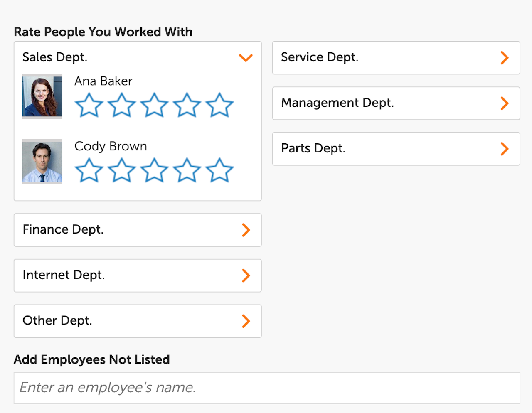Give Ana Baker a one-star rating
This screenshot has height=413, width=532.
89,105
